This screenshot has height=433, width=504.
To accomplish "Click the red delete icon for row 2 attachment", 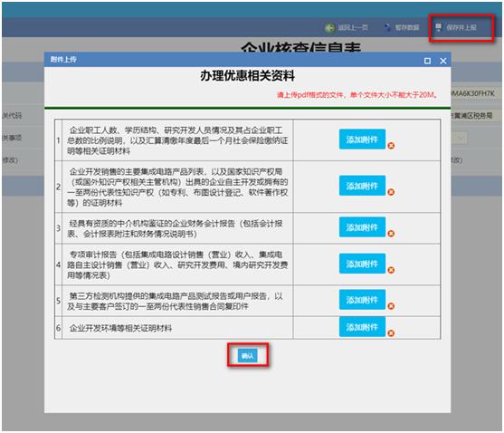I will click(x=391, y=192).
